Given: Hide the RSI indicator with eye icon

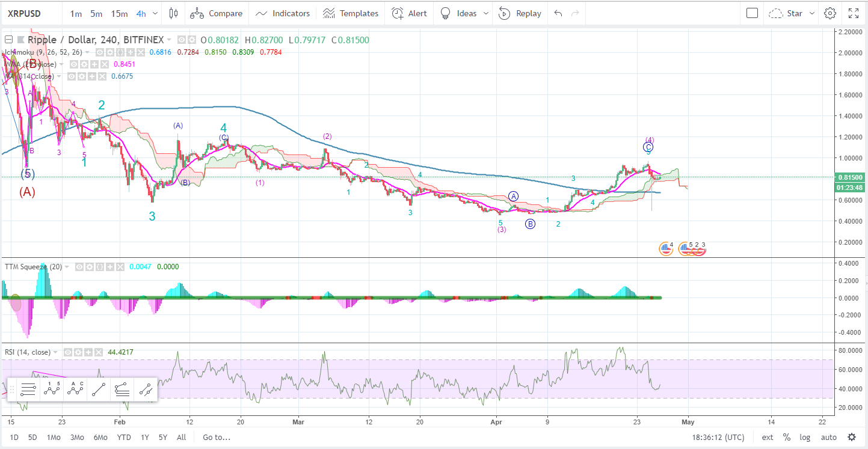Looking at the screenshot, I should point(69,352).
